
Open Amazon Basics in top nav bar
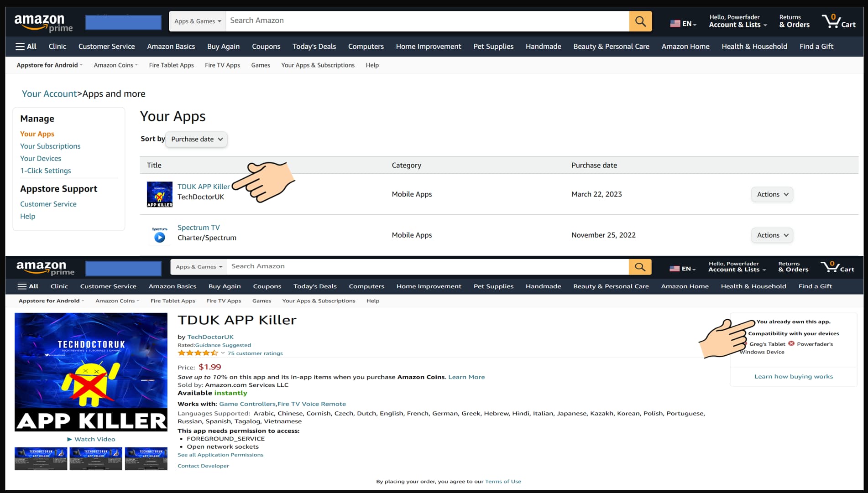pyautogui.click(x=171, y=47)
